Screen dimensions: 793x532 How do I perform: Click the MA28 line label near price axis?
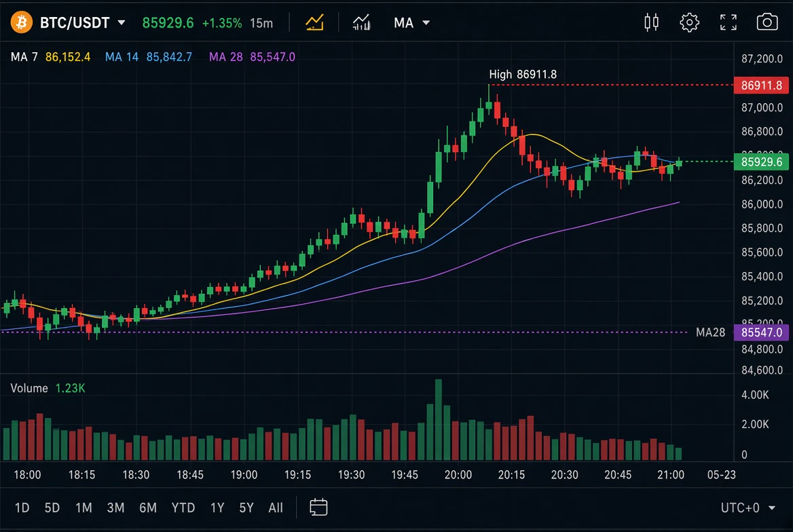711,332
